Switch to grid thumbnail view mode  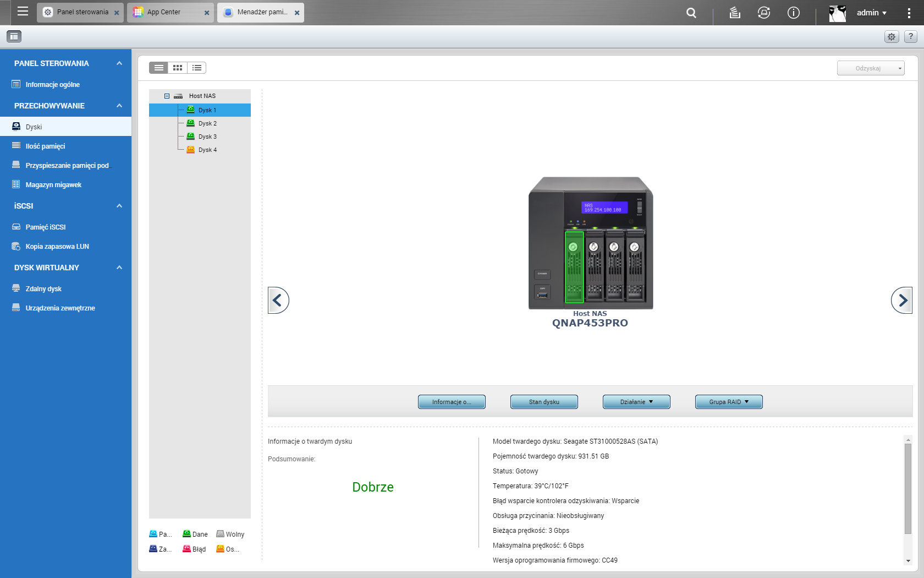pos(177,68)
